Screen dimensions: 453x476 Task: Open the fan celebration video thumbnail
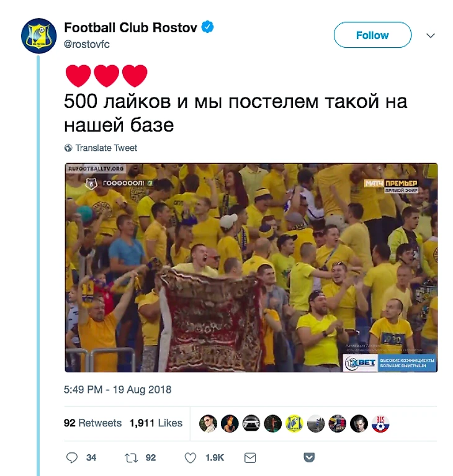coord(251,267)
